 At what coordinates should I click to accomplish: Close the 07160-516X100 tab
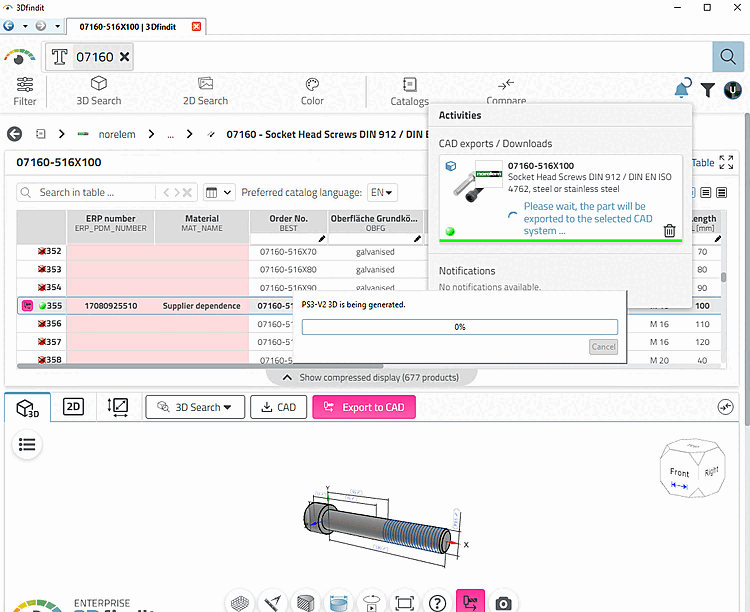pos(196,26)
